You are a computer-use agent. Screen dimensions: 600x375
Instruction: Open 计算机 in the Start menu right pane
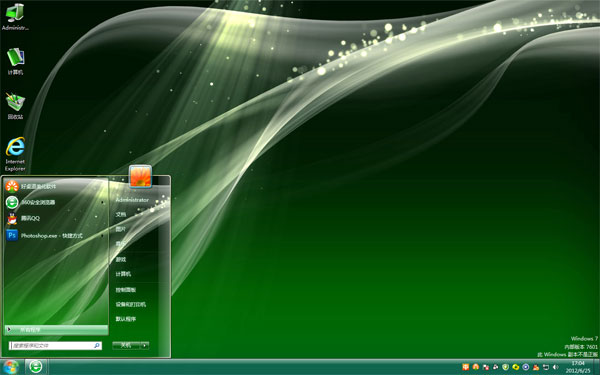pyautogui.click(x=123, y=274)
